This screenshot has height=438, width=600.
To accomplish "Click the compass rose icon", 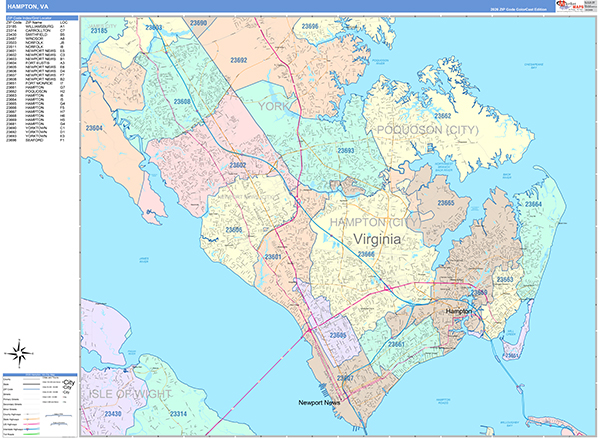I will point(19,352).
